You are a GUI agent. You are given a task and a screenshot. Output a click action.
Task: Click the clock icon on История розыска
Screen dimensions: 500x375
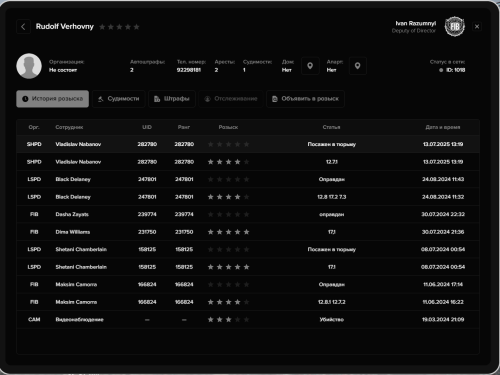25,99
